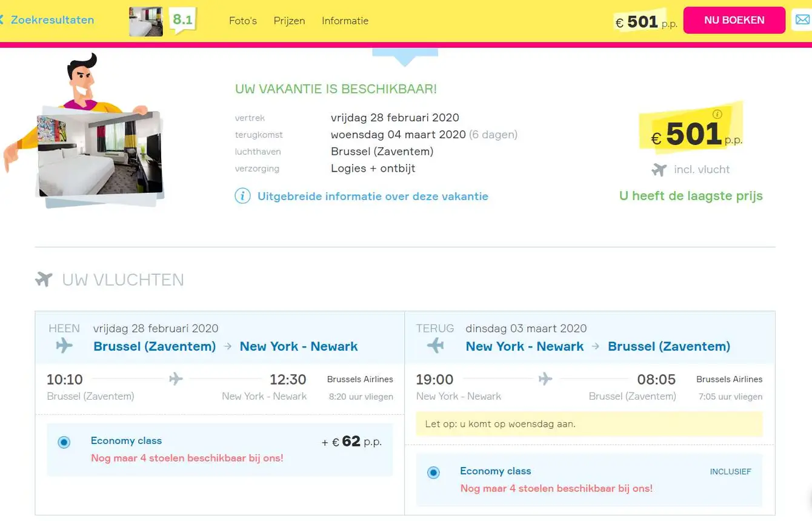812x521 pixels.
Task: Click airport value 'Brussel (Zaventem)' in summary
Action: tap(382, 152)
